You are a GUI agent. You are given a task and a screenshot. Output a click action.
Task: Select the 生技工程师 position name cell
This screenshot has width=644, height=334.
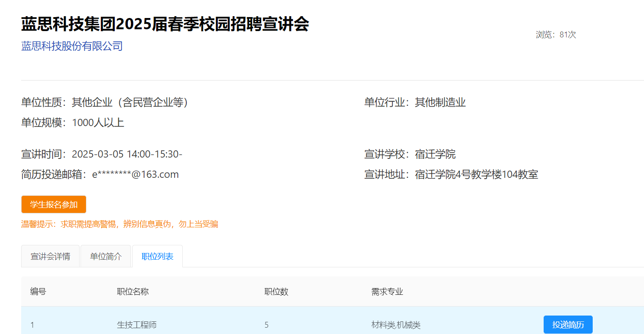137,325
